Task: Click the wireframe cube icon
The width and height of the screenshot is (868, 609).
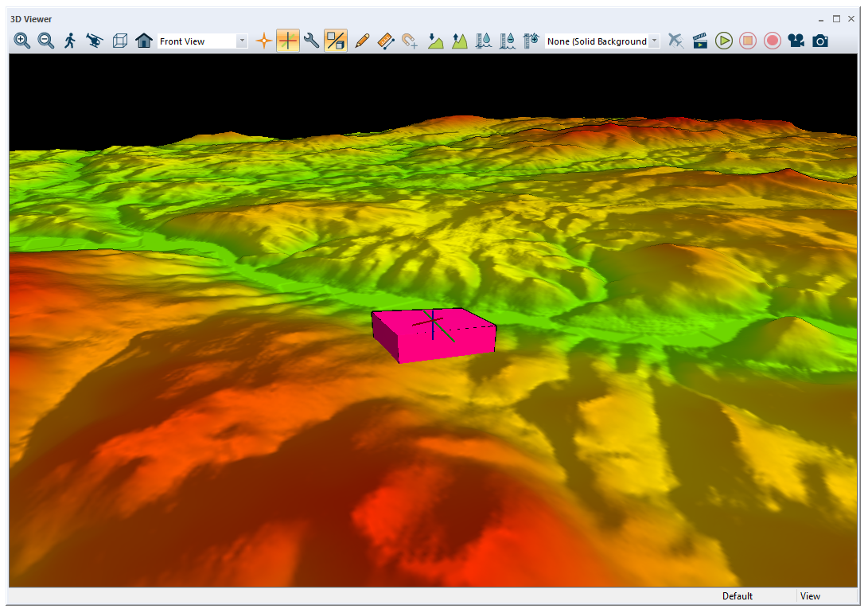Action: [119, 41]
